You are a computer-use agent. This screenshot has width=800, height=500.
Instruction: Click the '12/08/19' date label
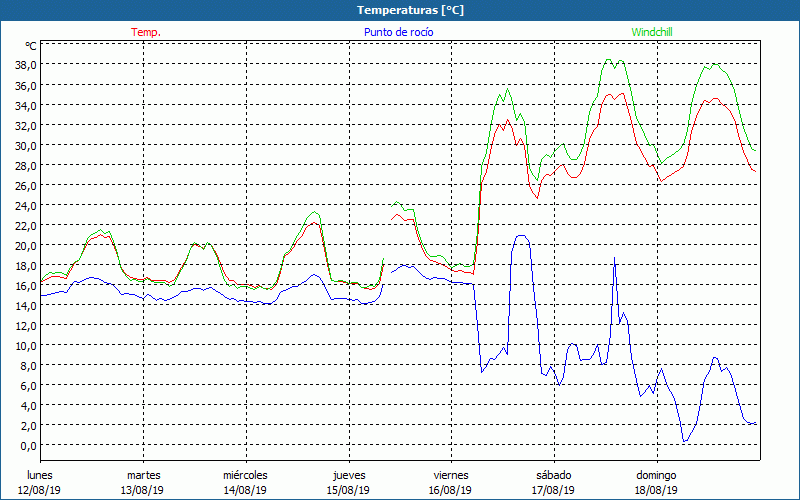coord(40,490)
